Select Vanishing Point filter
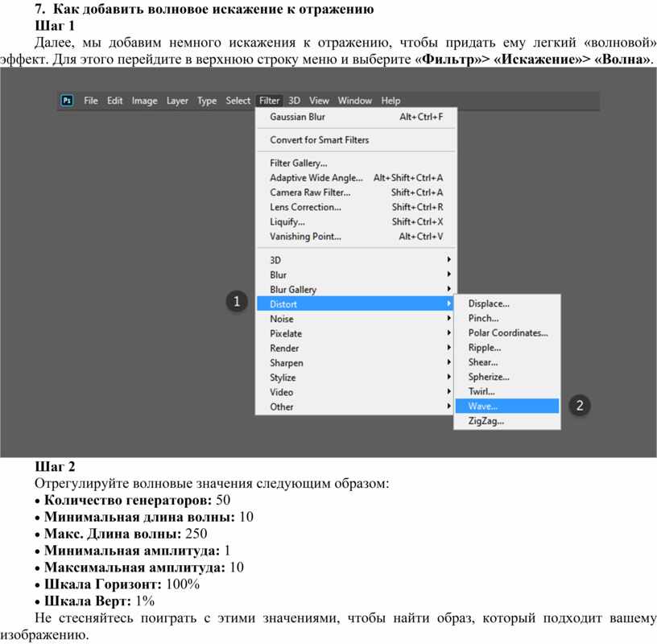The width and height of the screenshot is (657, 644). click(356, 237)
